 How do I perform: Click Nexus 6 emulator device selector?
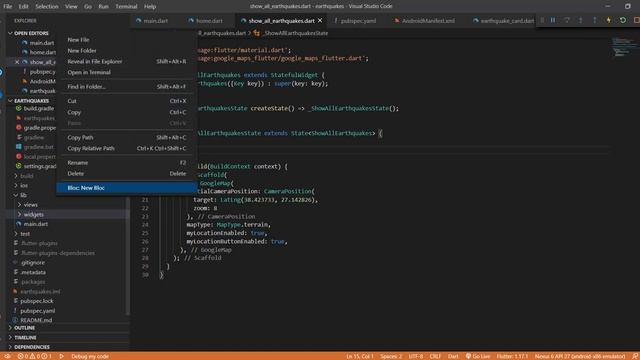tap(580, 356)
